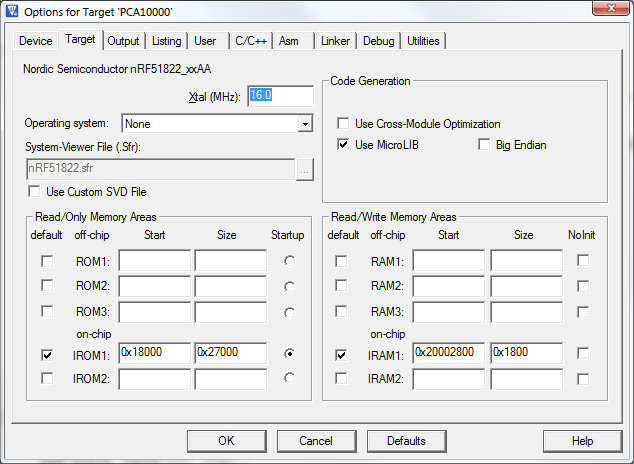The height and width of the screenshot is (464, 634).
Task: Click IROM1 Size field with 0x27000
Action: [230, 353]
